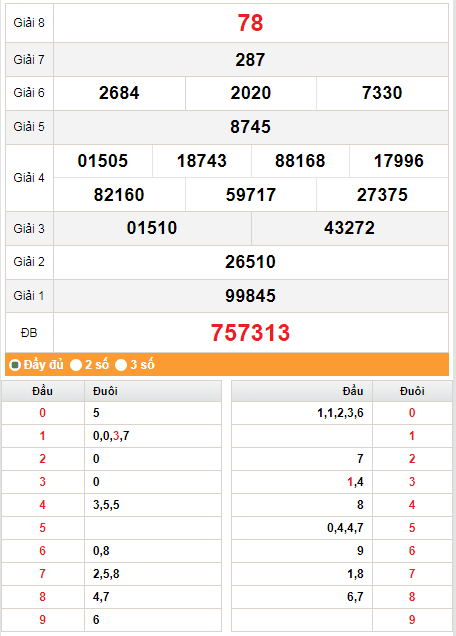
Task: Click the 'Giải 5' row label
Action: pyautogui.click(x=29, y=127)
